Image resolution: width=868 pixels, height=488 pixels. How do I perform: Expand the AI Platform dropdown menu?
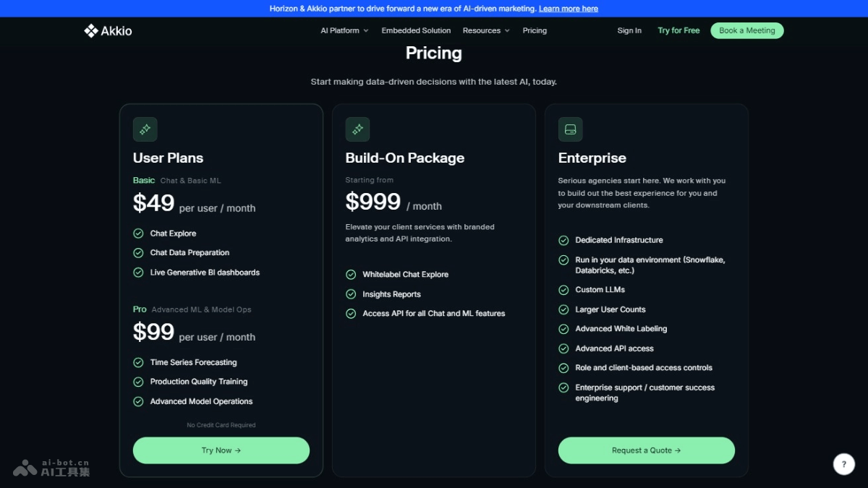(344, 30)
